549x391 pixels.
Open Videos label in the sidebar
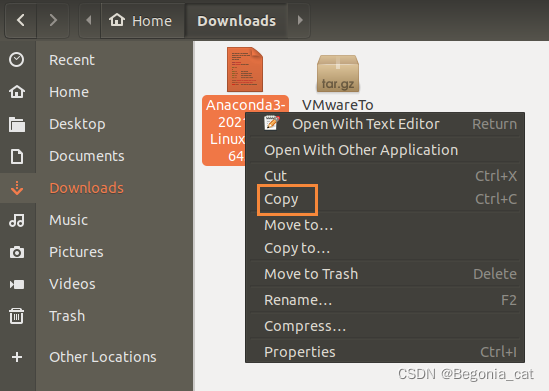[x=72, y=284]
